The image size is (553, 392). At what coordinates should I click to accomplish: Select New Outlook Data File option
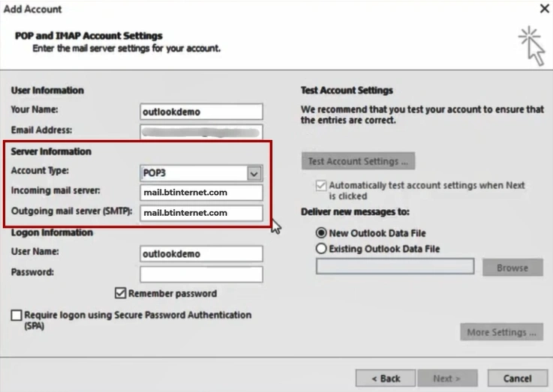click(321, 233)
